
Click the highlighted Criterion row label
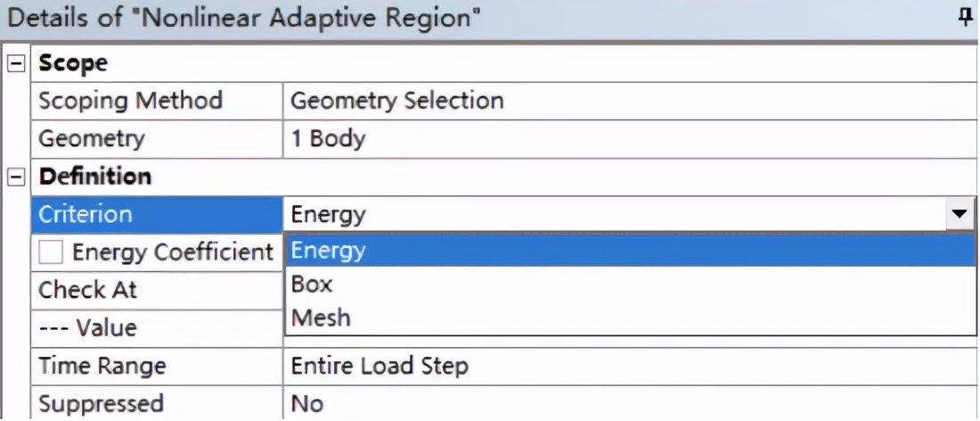(x=86, y=214)
